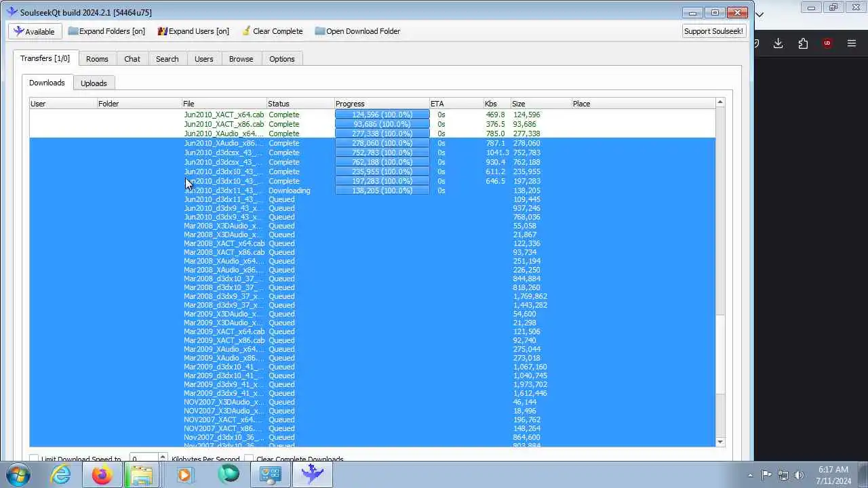This screenshot has width=868, height=488.
Task: Toggle Expand Folders [on]
Action: click(106, 31)
